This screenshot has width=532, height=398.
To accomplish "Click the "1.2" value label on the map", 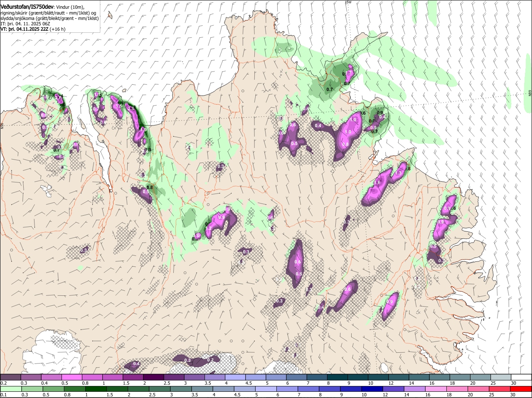I will point(209,228).
